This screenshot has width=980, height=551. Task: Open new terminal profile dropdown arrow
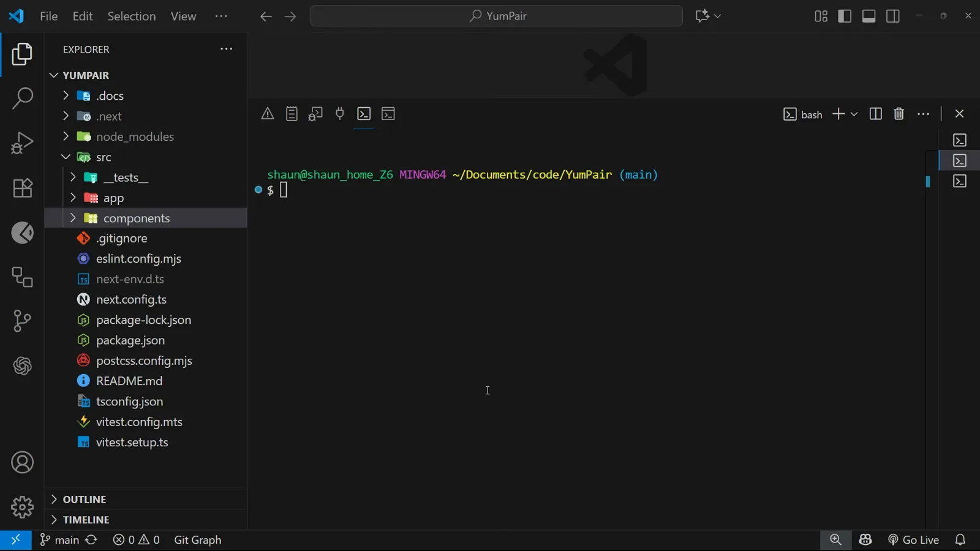tap(854, 114)
